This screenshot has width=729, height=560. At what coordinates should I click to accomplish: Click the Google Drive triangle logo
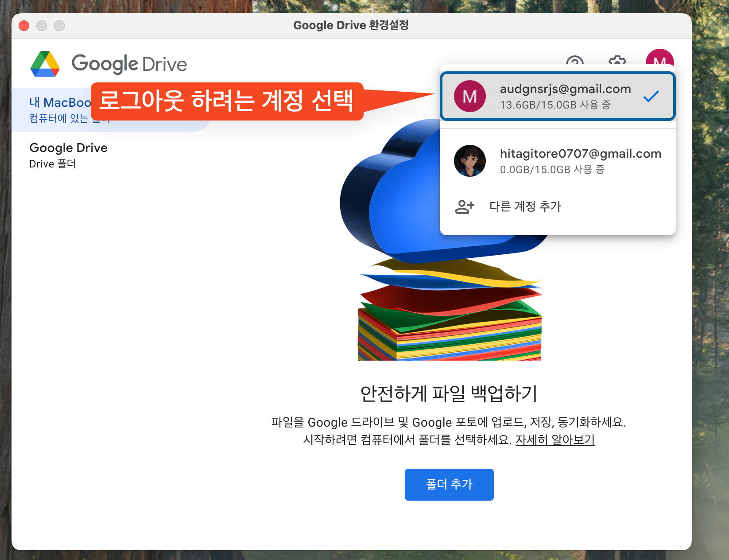45,64
